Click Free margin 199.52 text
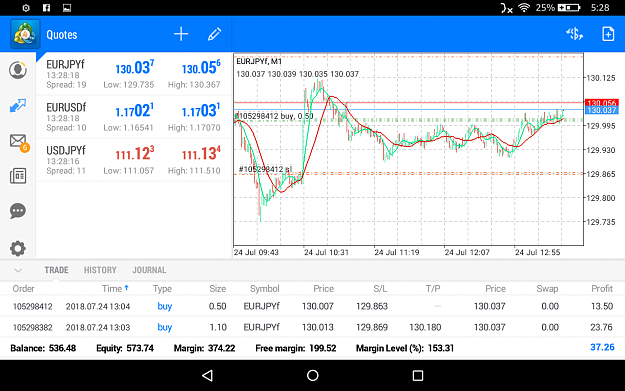This screenshot has height=391, width=625. point(295,348)
